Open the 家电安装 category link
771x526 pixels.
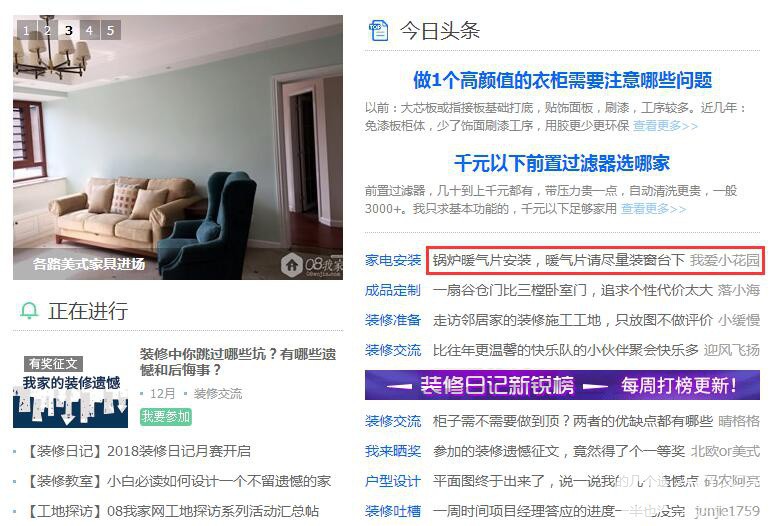(x=392, y=260)
